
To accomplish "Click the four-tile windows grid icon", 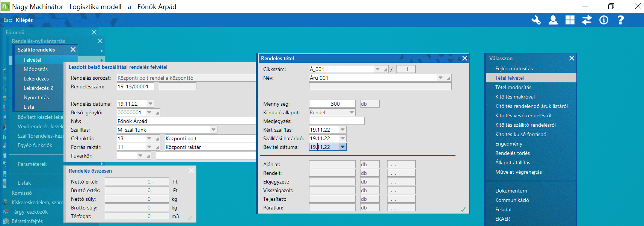I will click(570, 20).
